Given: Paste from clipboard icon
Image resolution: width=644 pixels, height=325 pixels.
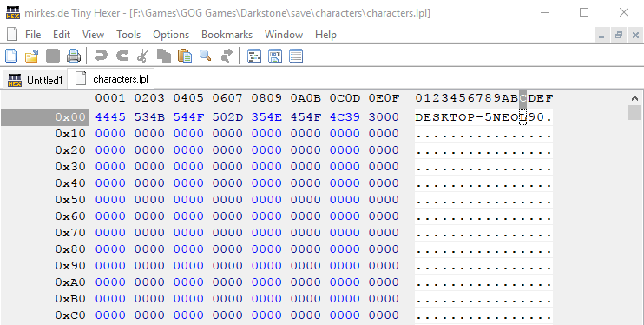Looking at the screenshot, I should tap(185, 56).
